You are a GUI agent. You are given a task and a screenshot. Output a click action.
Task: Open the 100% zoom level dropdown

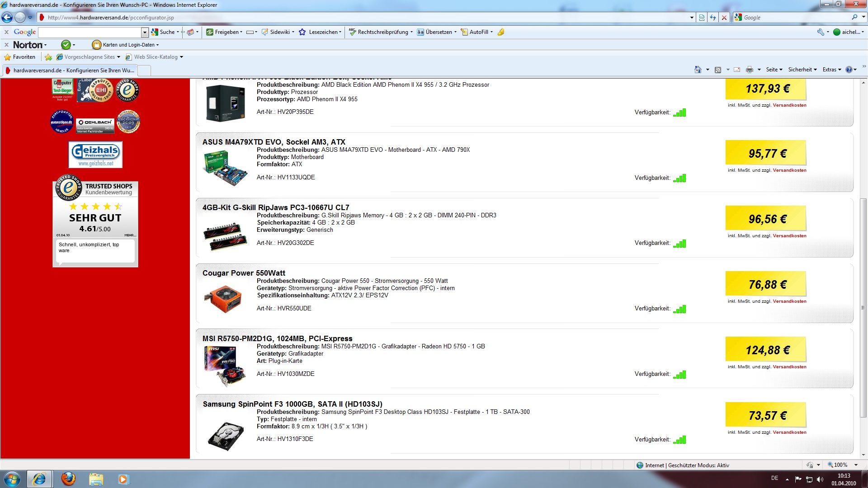click(856, 465)
